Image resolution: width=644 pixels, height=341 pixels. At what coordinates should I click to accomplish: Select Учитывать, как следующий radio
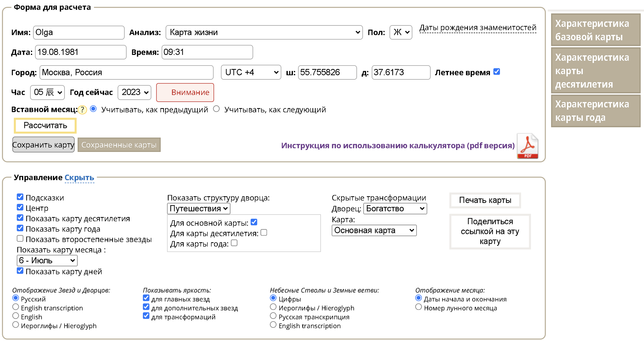(x=216, y=109)
